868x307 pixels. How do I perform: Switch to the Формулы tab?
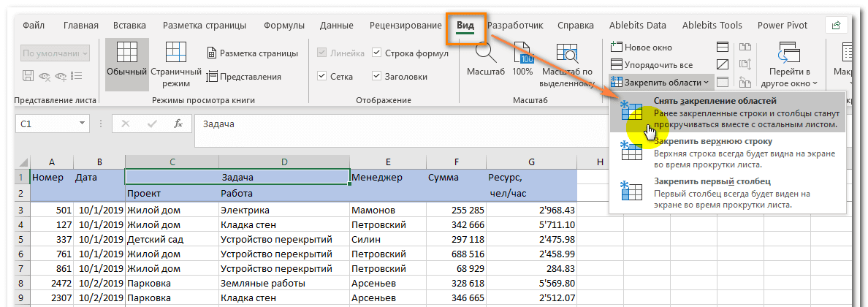pyautogui.click(x=284, y=25)
